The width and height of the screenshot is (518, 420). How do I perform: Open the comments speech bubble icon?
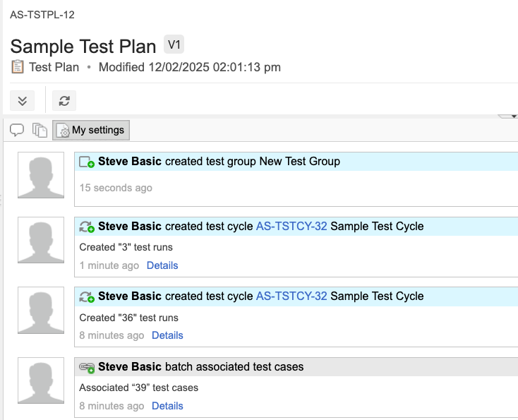coord(17,130)
